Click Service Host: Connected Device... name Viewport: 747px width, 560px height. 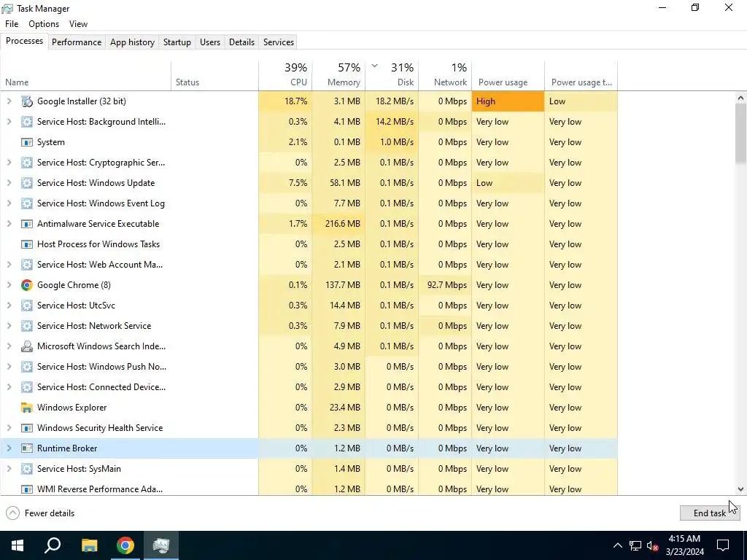click(101, 387)
